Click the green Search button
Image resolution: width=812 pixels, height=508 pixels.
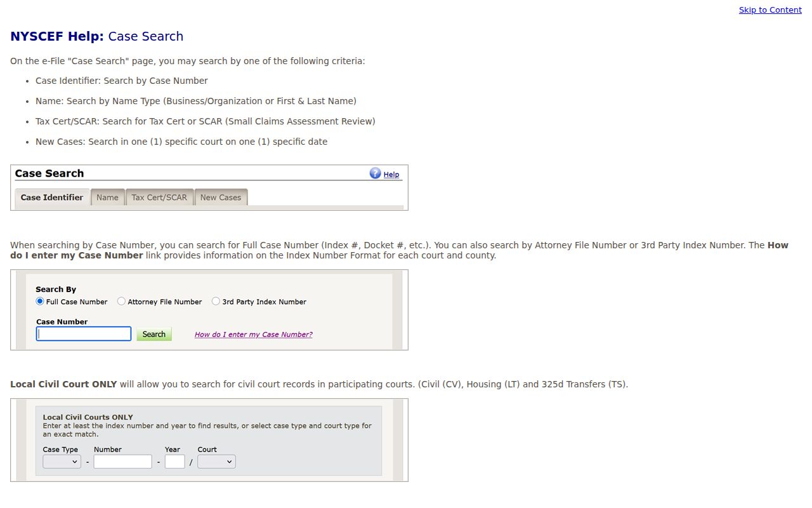click(154, 334)
